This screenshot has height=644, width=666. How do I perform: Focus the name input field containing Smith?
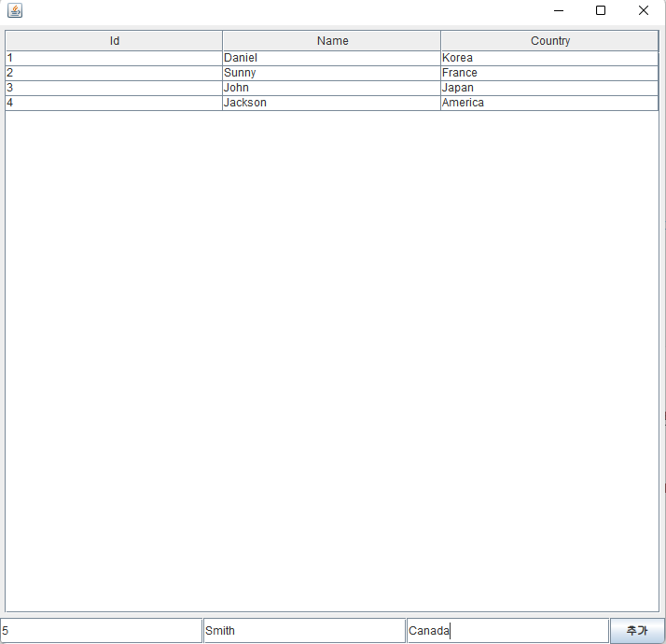pos(304,630)
